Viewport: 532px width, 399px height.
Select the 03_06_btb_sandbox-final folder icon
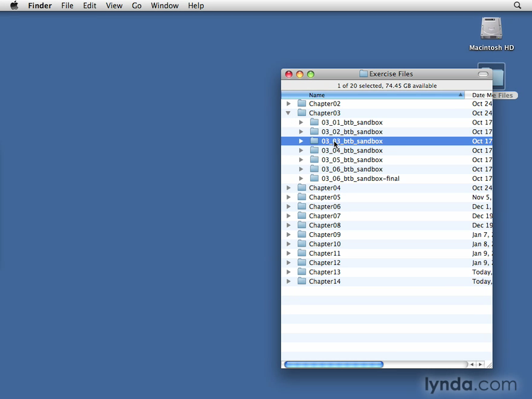(314, 178)
